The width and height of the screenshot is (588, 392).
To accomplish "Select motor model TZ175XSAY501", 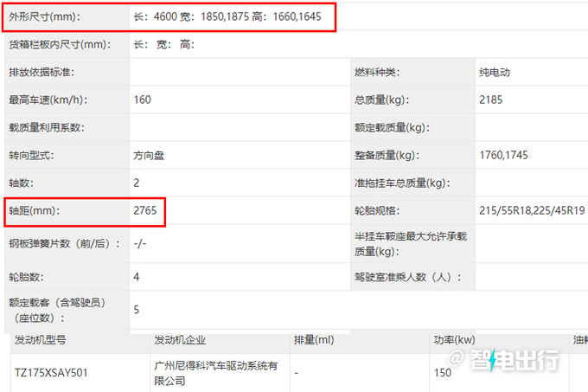I will pos(51,373).
